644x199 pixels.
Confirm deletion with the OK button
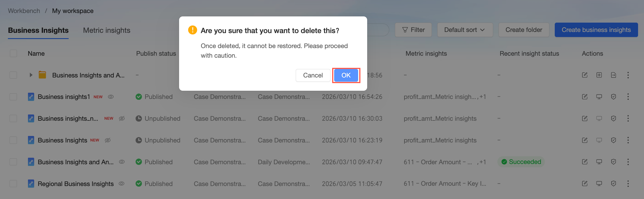(x=346, y=75)
